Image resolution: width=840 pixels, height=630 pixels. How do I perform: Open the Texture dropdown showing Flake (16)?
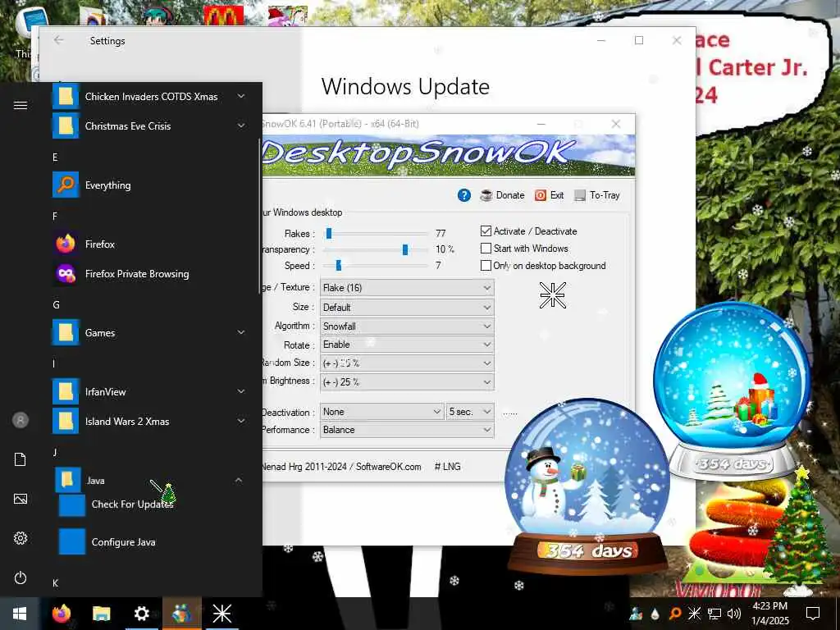point(407,288)
